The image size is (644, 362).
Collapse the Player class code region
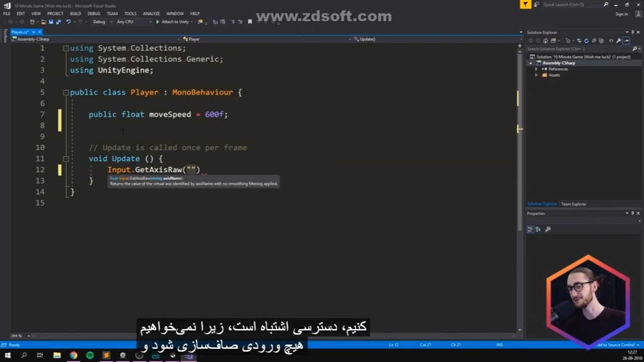coord(65,93)
